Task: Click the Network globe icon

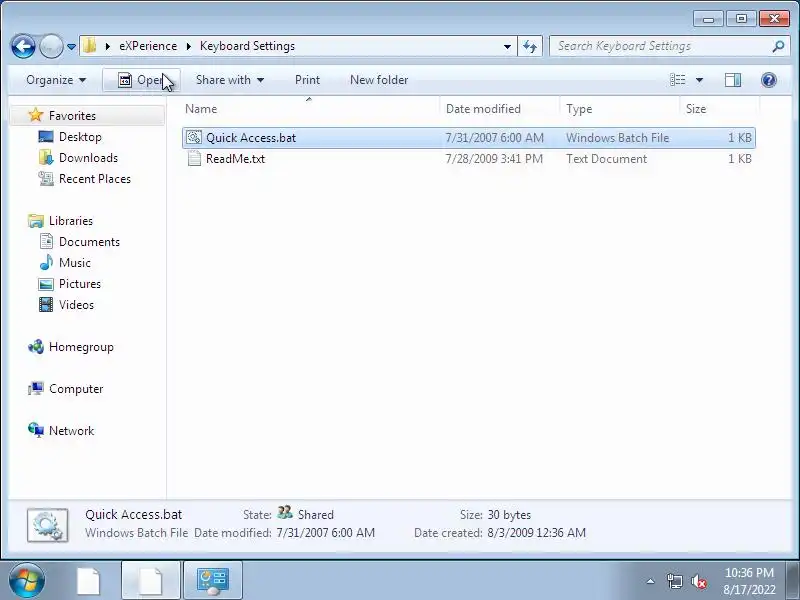Action: click(x=36, y=430)
